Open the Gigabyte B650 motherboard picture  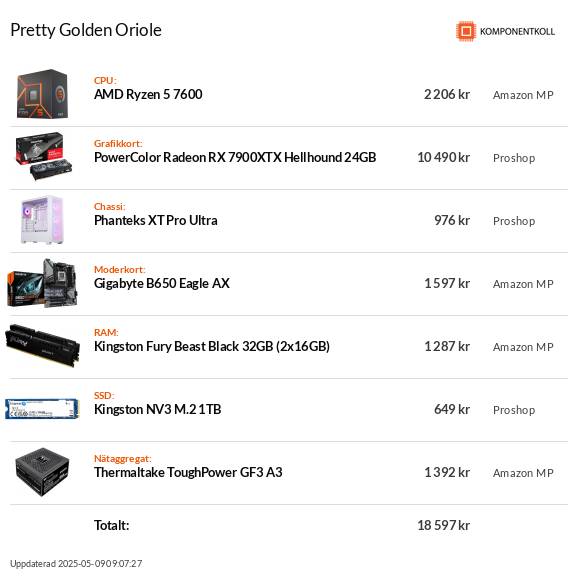(x=43, y=283)
